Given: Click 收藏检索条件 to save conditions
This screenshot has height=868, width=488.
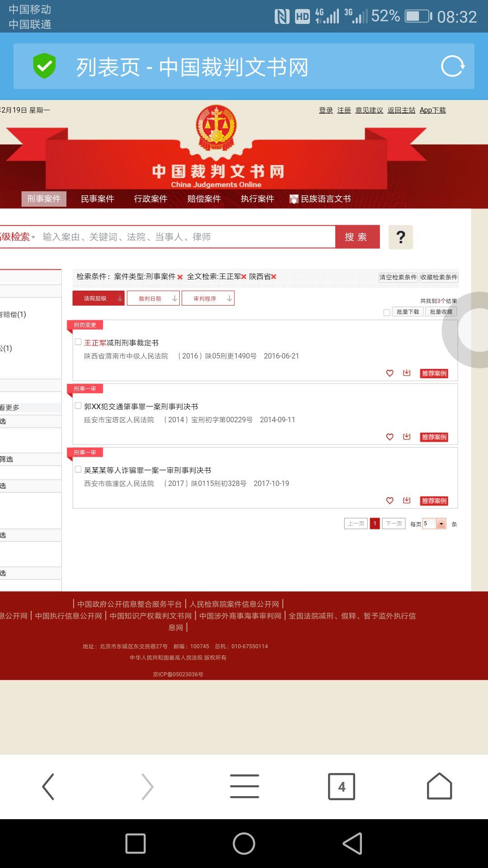Looking at the screenshot, I should [x=439, y=277].
